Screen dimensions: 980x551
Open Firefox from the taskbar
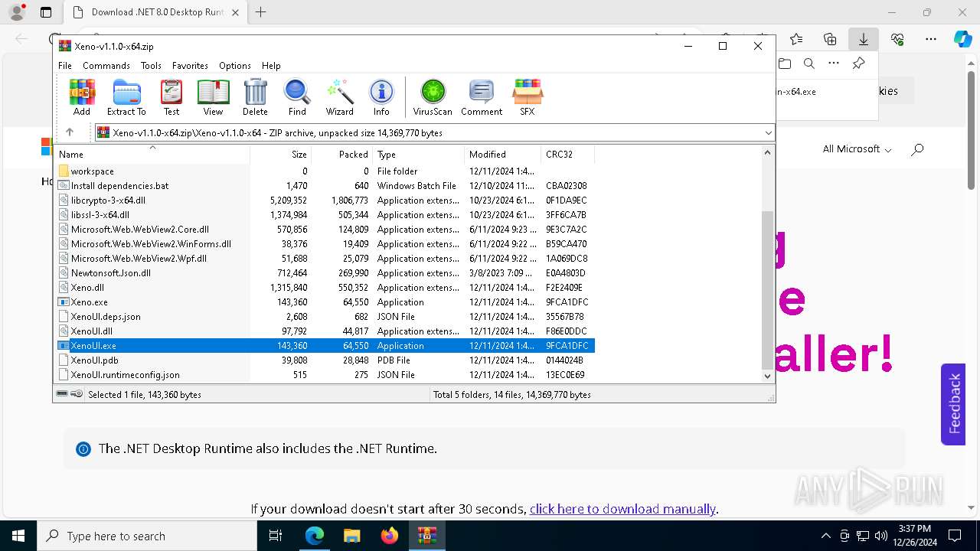(390, 536)
